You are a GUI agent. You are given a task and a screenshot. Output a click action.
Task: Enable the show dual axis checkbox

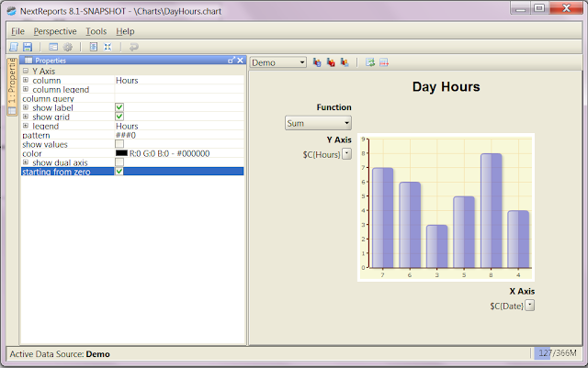119,162
